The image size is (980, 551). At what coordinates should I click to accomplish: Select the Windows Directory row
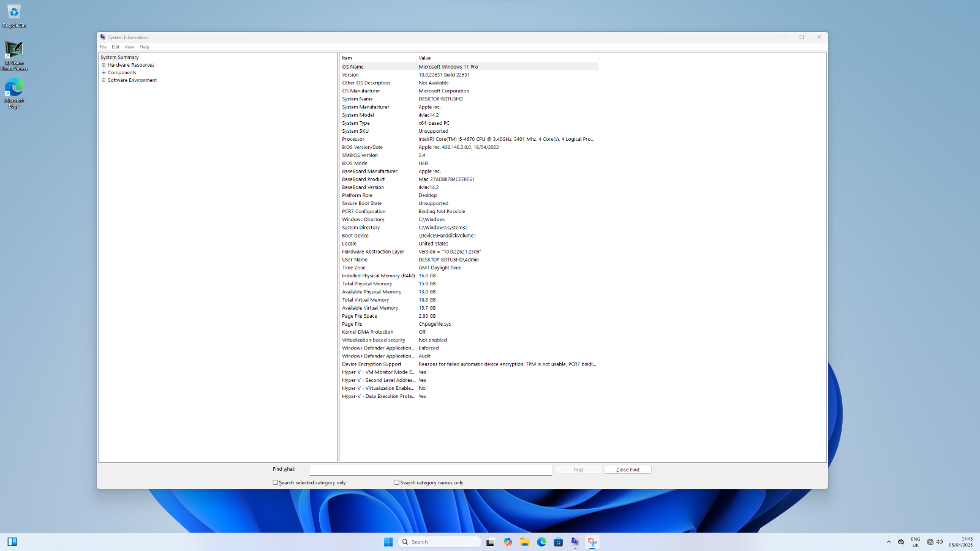coord(469,219)
